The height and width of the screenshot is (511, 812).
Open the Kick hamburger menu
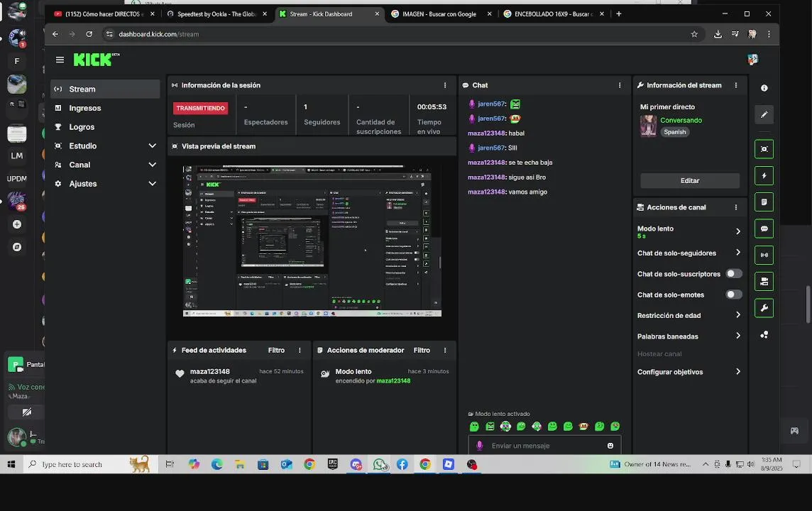point(60,60)
